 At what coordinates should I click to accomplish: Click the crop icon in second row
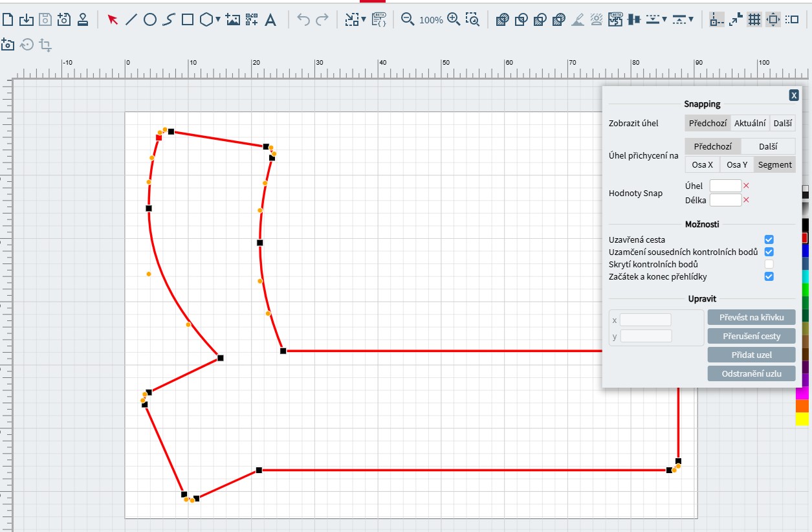(x=45, y=45)
